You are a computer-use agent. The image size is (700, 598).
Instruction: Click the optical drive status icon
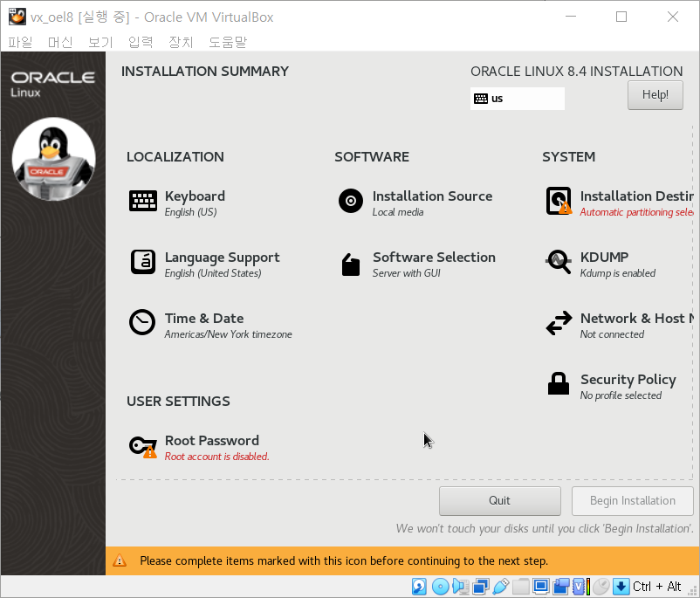(440, 587)
